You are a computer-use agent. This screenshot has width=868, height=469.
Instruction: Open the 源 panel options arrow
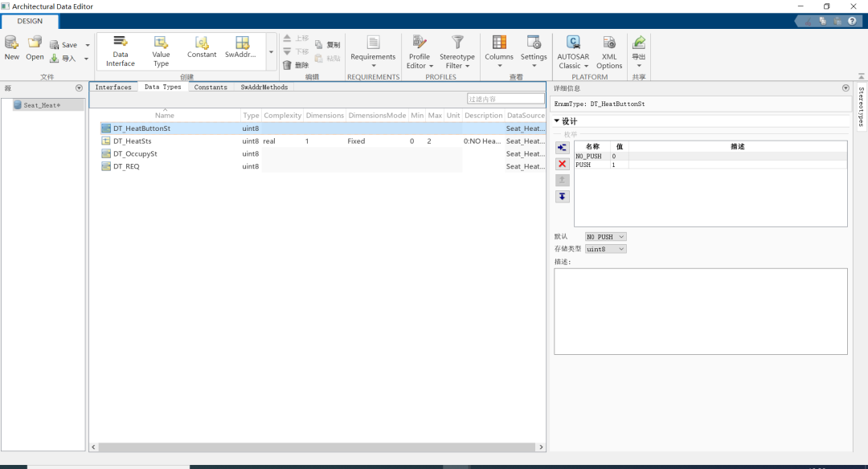(x=79, y=88)
